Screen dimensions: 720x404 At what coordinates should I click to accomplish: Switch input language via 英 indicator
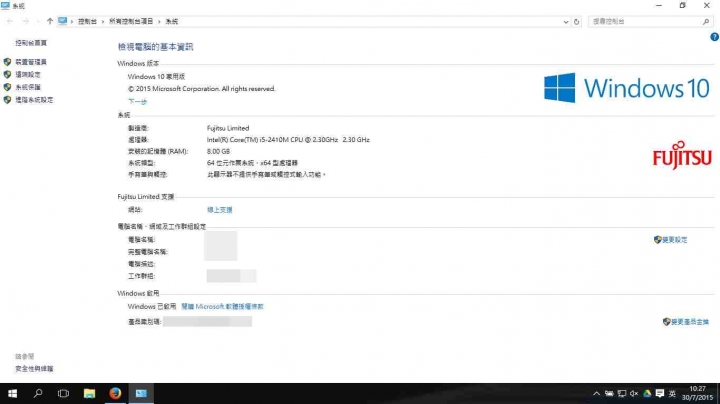tap(672, 393)
